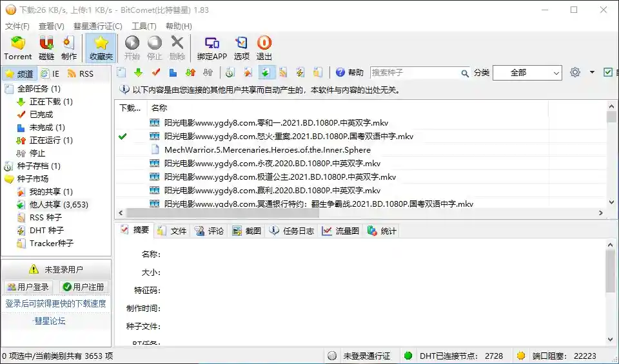Show Tracker torrents toolbar icon
The width and height of the screenshot is (619, 364).
coord(317,73)
